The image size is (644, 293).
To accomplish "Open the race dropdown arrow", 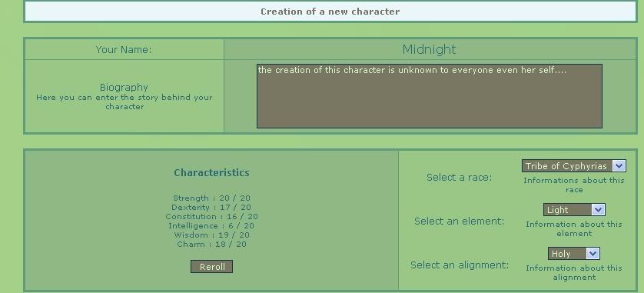I will tap(619, 166).
